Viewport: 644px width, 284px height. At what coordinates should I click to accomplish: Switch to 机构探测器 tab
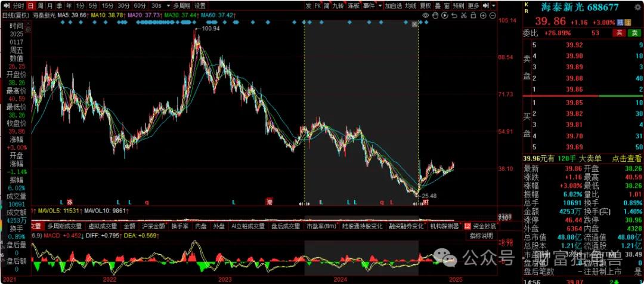coord(444,226)
